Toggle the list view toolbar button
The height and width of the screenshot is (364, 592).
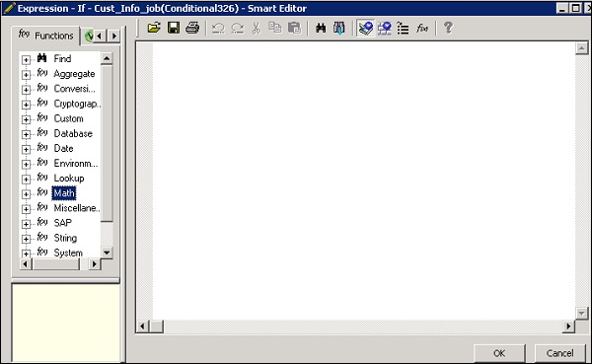tap(403, 29)
